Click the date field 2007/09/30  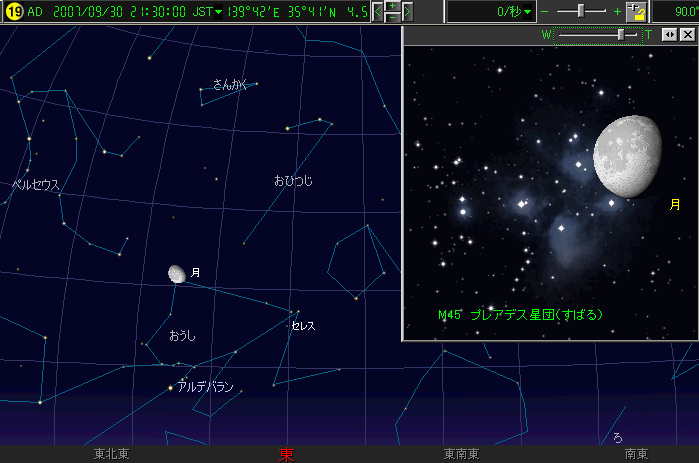(x=76, y=12)
